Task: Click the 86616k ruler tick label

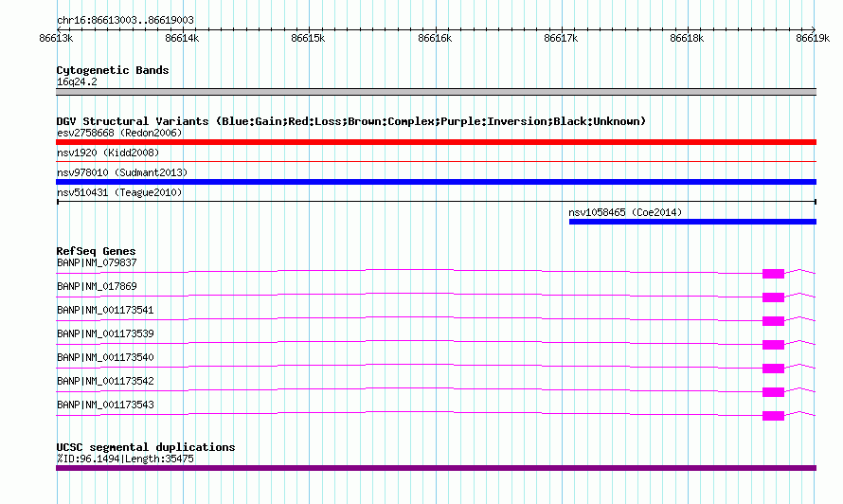Action: pyautogui.click(x=435, y=38)
